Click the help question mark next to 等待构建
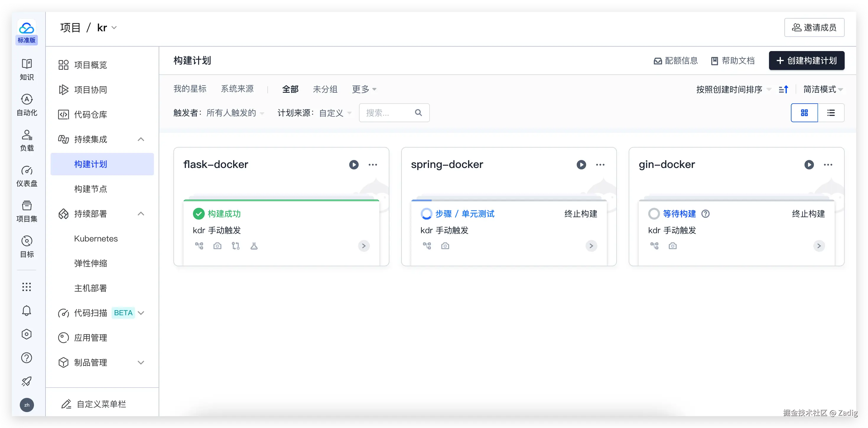The image size is (868, 428). tap(705, 214)
